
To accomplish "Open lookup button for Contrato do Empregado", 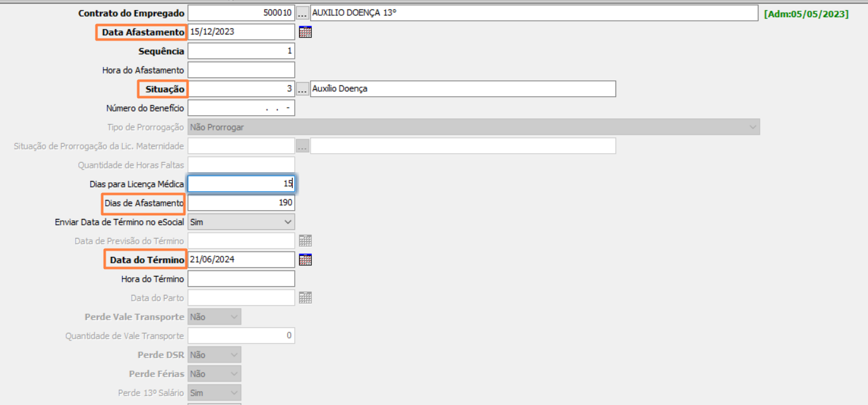I will [302, 13].
